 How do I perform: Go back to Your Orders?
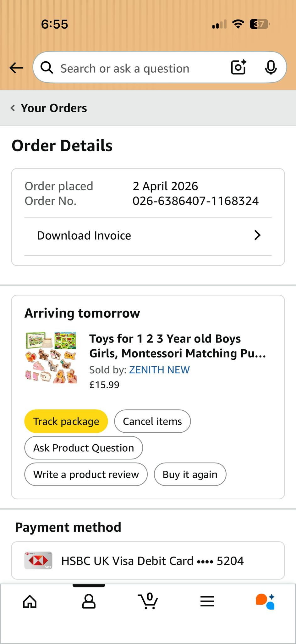49,108
